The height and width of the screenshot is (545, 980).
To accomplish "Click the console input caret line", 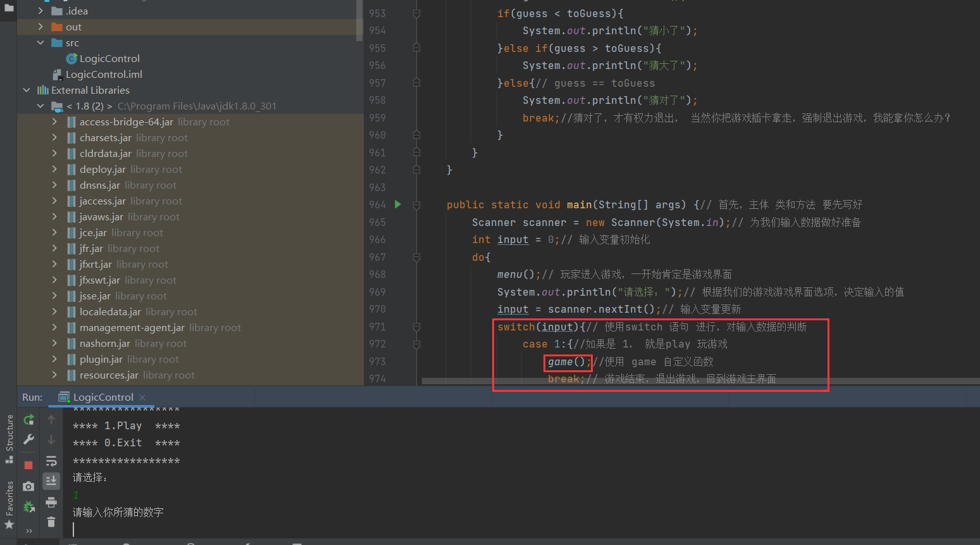I will 523,529.
